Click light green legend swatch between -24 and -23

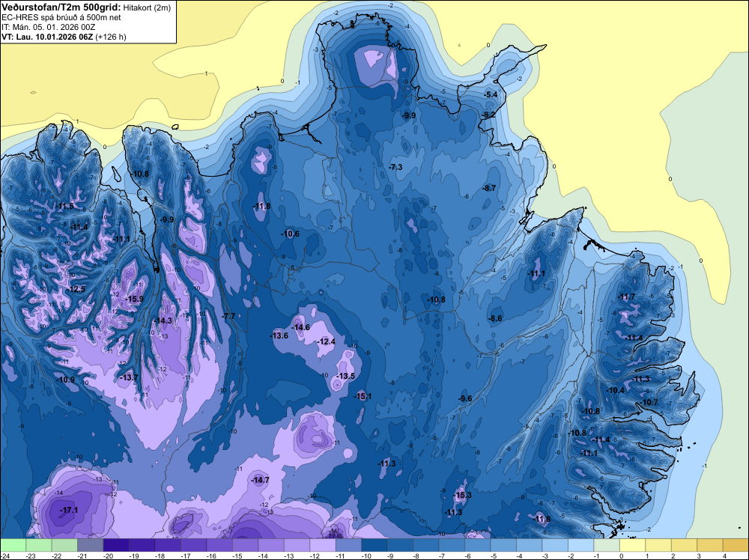coord(13,545)
